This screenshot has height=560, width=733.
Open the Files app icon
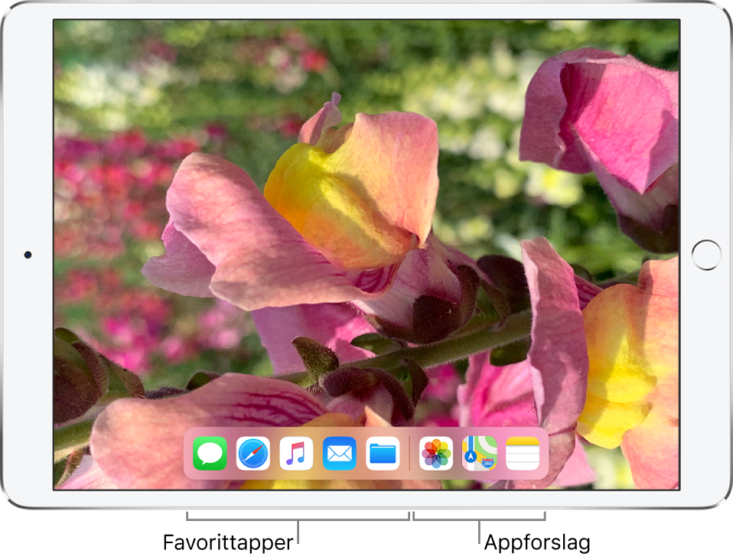pos(383,454)
